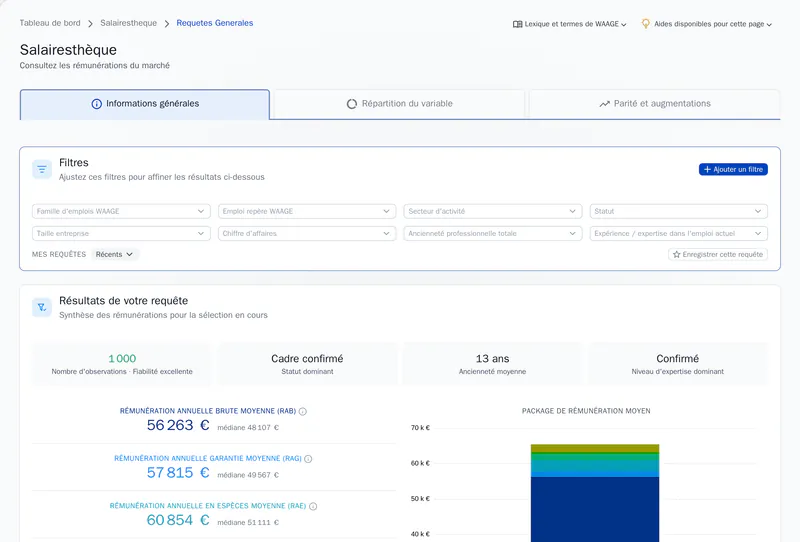This screenshot has width=800, height=542.
Task: Click médiane 49 567 € text
Action: [x=248, y=475]
